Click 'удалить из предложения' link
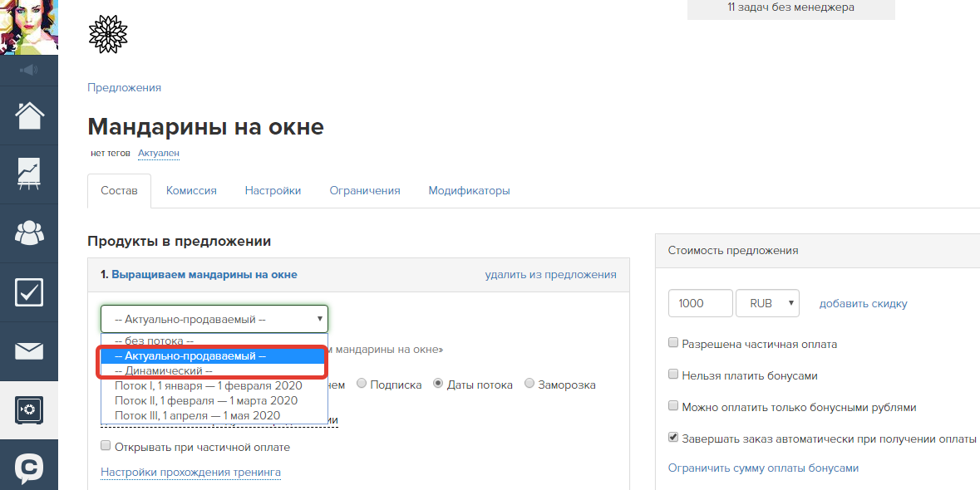 pyautogui.click(x=550, y=275)
